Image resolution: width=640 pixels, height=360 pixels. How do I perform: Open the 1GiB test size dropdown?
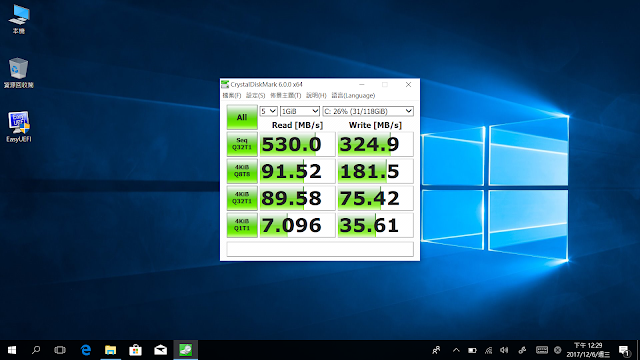300,111
